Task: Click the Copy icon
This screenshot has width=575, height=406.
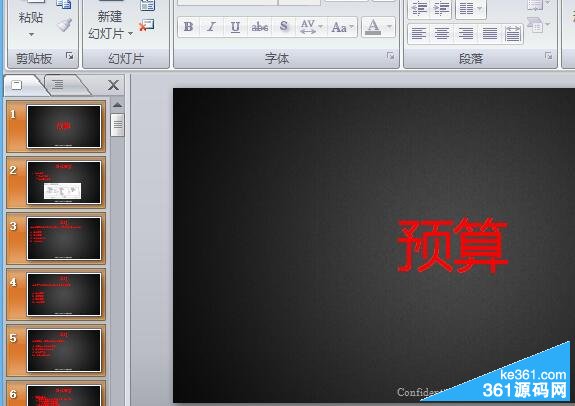Action: [63, 5]
